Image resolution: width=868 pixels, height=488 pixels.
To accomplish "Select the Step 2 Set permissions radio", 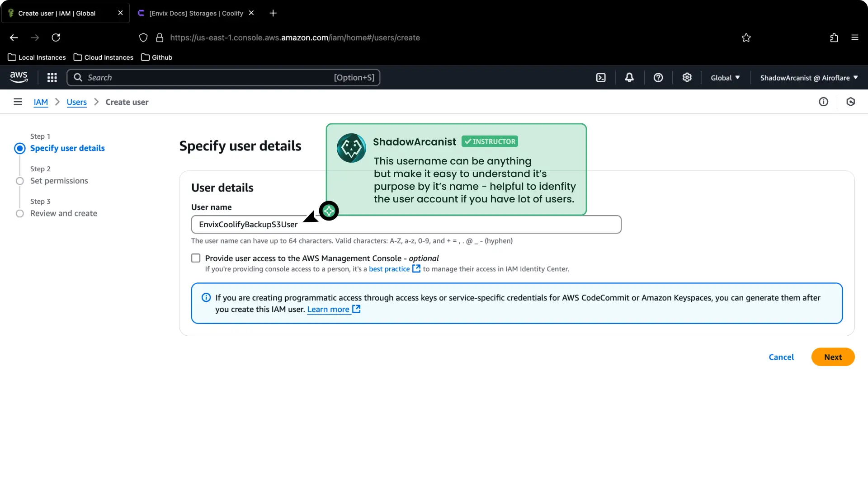I will (x=20, y=181).
